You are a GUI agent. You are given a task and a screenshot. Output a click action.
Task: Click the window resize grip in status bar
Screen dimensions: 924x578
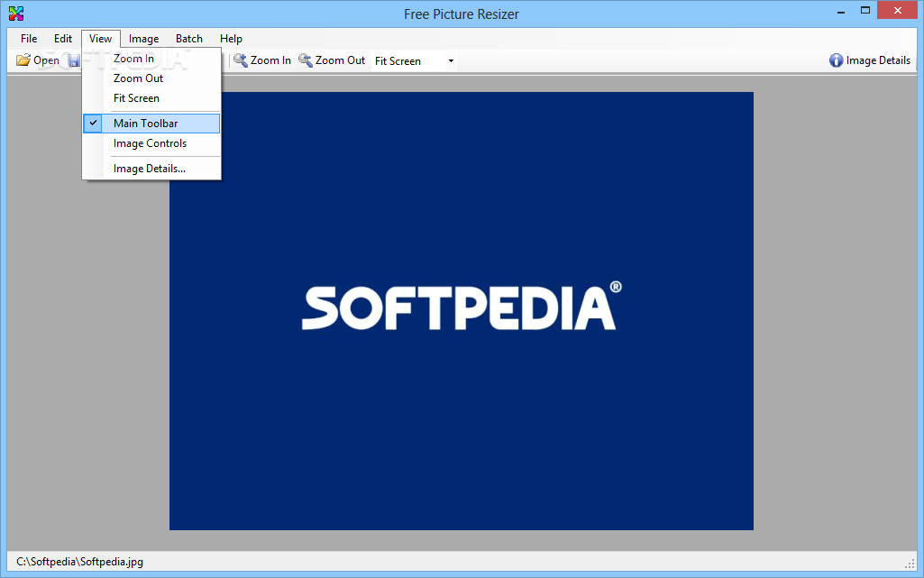(x=910, y=564)
